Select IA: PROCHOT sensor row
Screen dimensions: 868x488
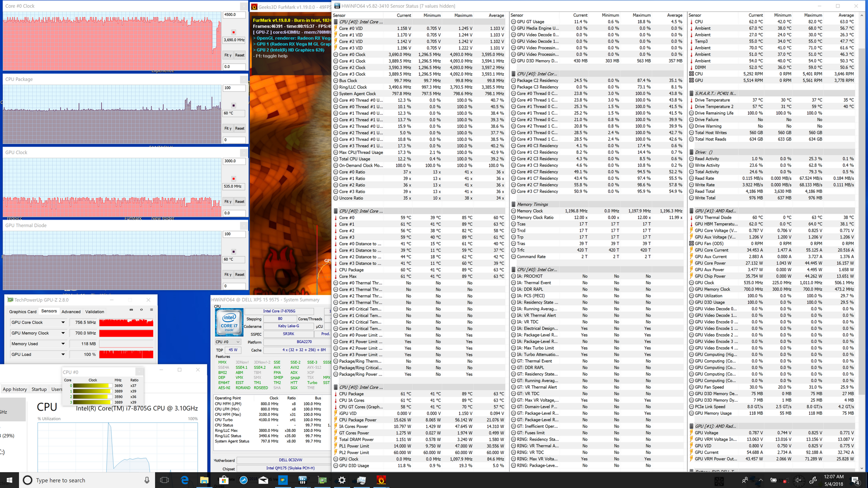tap(597, 277)
